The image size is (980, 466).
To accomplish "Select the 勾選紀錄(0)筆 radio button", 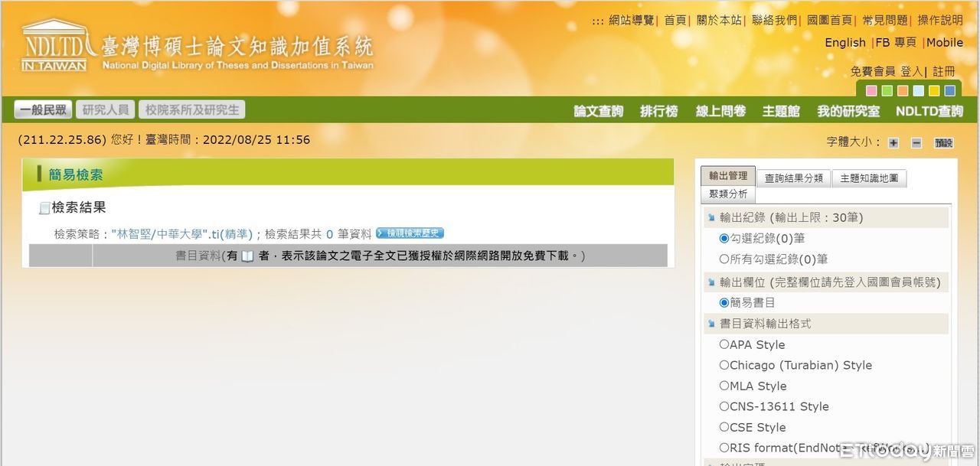I will click(x=724, y=238).
